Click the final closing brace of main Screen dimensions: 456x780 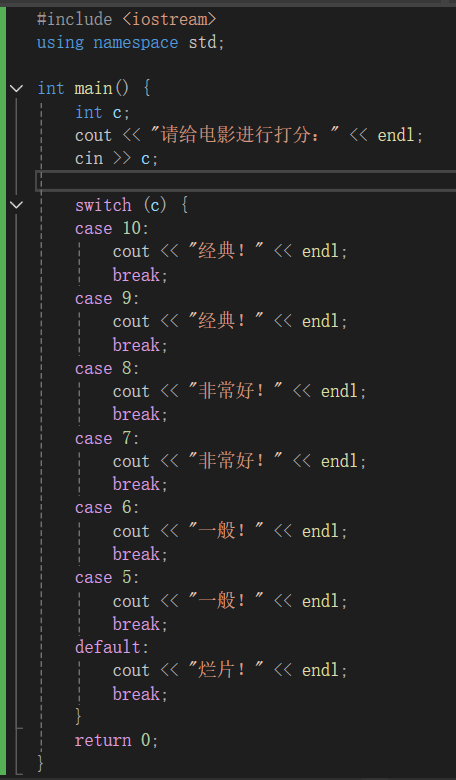40,763
